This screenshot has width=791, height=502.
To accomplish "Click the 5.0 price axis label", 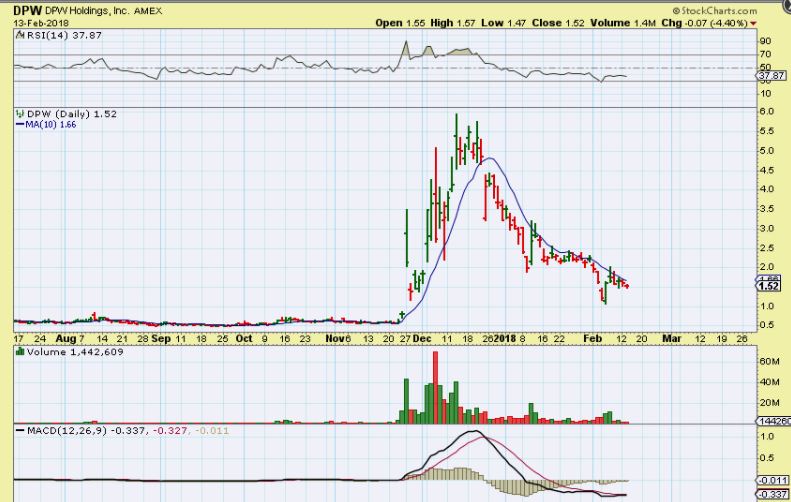I will (766, 150).
